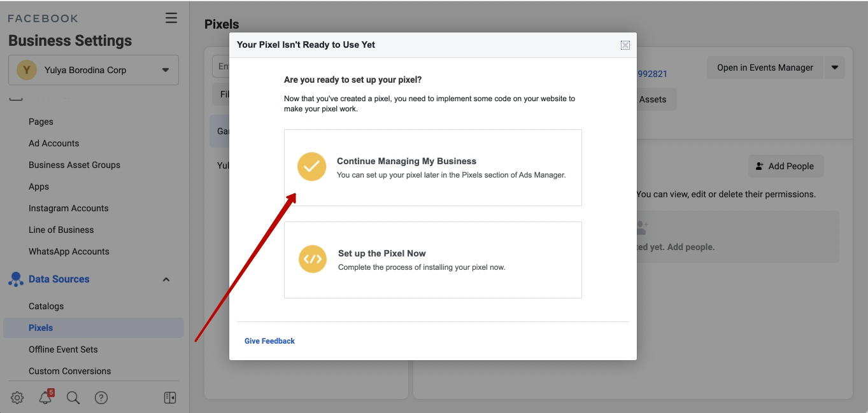Screen dimensions: 868x413
Task: Open the hamburger menu next to Facebook
Action: 171,18
